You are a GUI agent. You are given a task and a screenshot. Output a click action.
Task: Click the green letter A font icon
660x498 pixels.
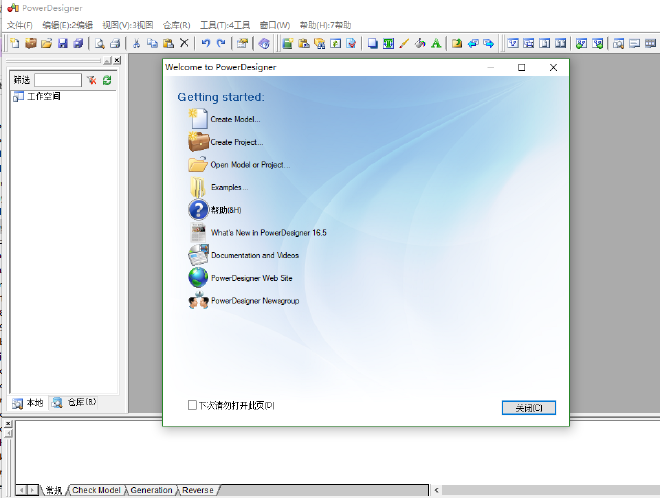pyautogui.click(x=436, y=43)
